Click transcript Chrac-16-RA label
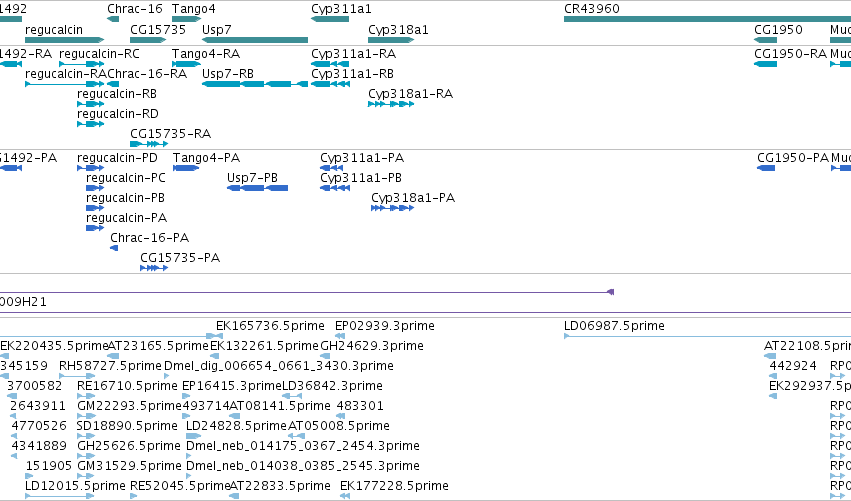 147,74
